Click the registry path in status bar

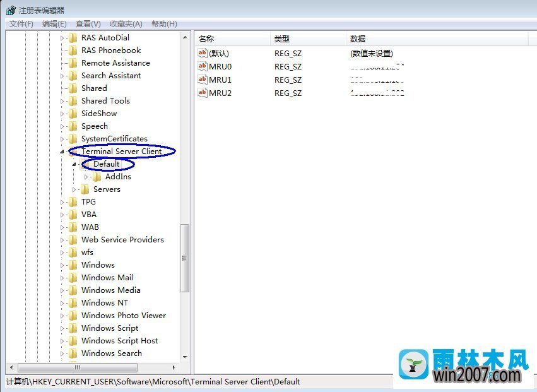[153, 382]
